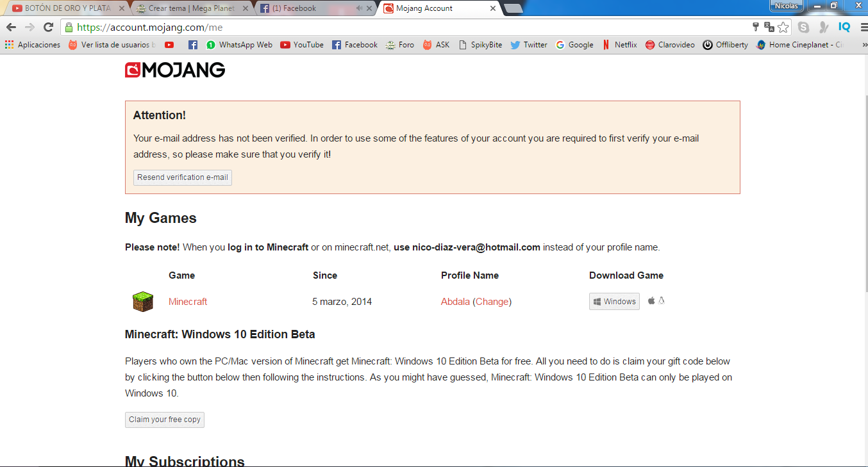Click the nico-diaz-vera@hotmail.com e-mail text
The height and width of the screenshot is (467, 868).
476,247
